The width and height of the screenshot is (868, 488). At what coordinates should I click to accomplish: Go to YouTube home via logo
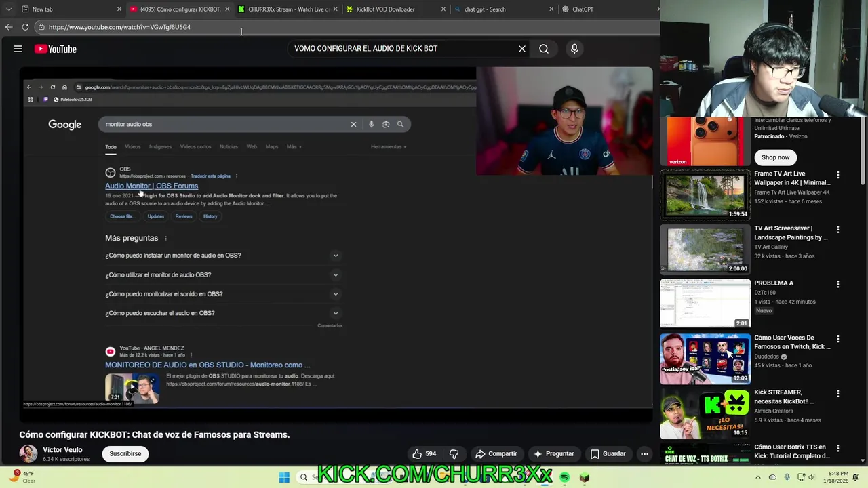(56, 49)
